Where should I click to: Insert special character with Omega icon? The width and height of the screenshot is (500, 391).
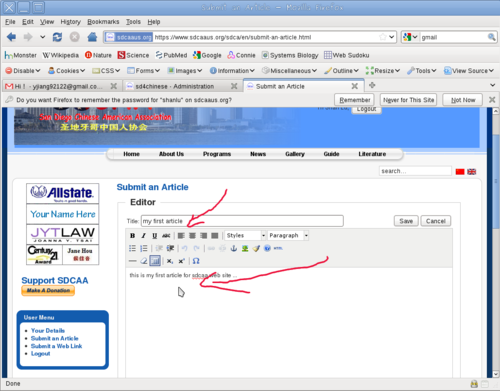[196, 261]
